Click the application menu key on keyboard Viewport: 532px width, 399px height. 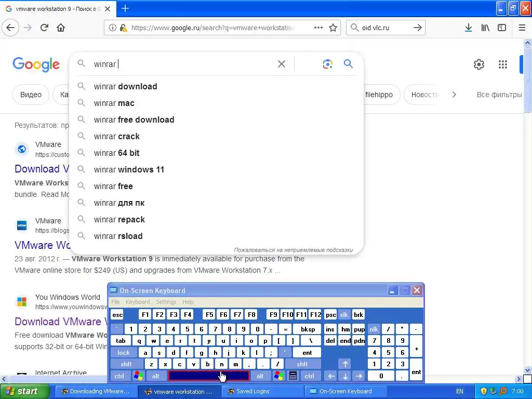pos(293,376)
